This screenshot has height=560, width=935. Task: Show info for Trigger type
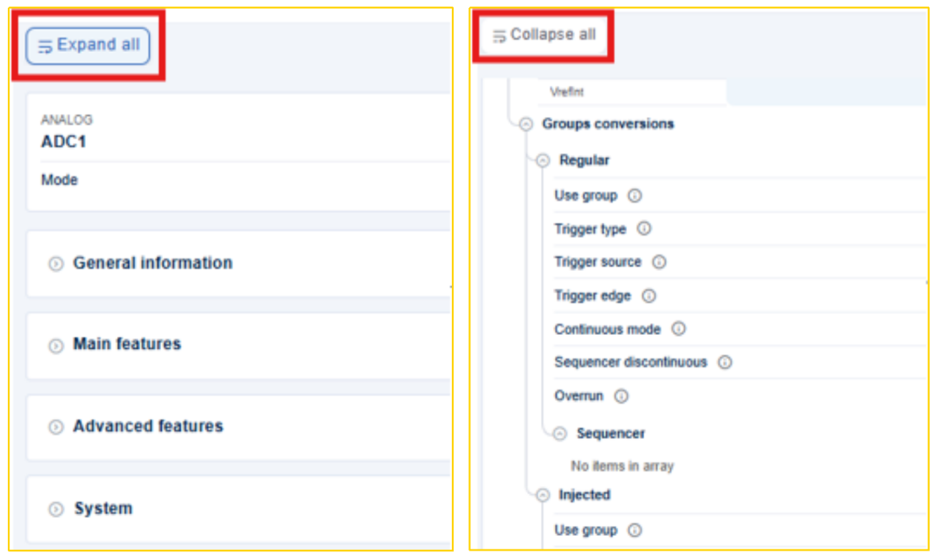point(645,229)
